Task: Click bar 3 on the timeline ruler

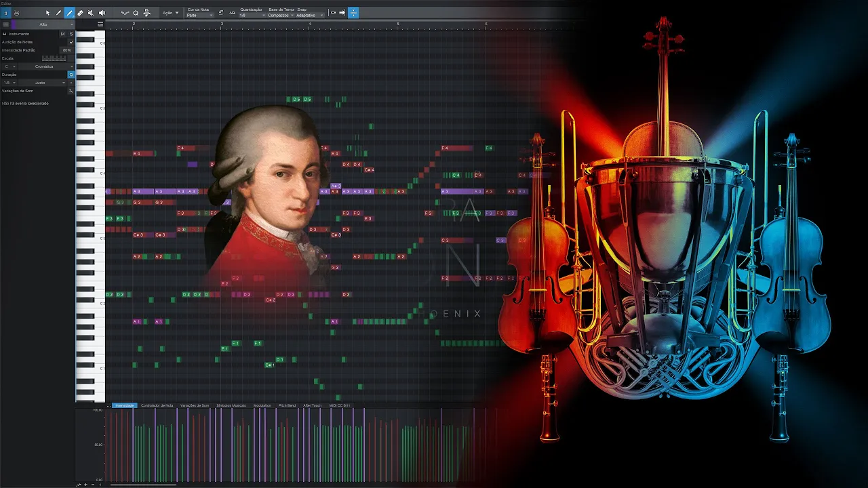Action: click(x=222, y=24)
